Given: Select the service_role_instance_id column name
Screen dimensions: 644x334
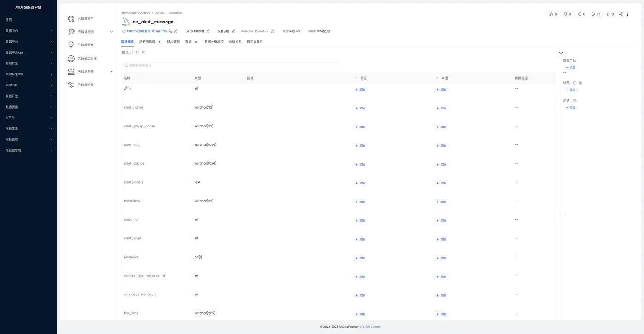Looking at the screenshot, I should click(x=144, y=276).
